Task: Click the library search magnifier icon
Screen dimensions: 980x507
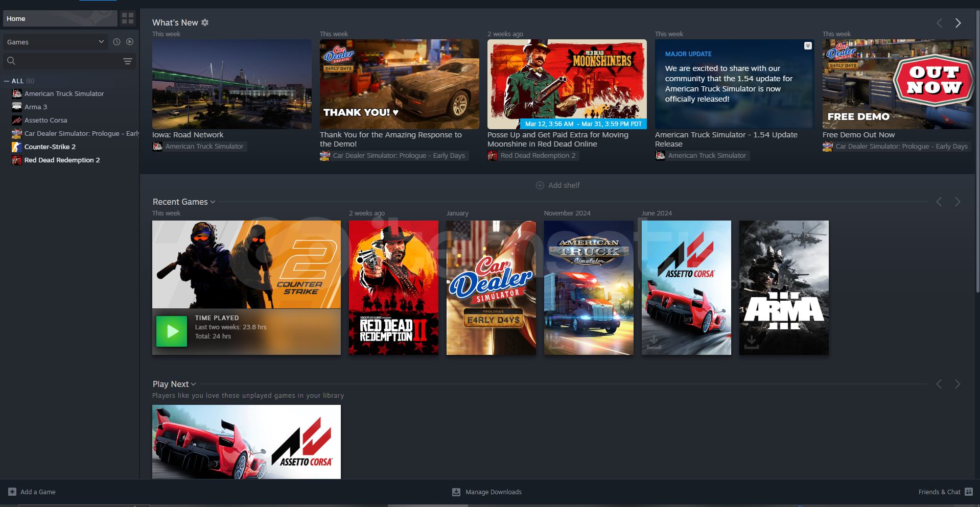Action: tap(11, 61)
